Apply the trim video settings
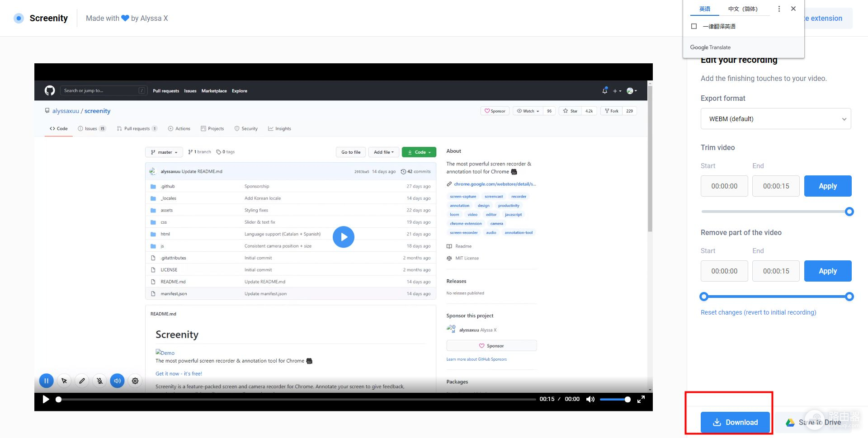This screenshot has width=868, height=438. pyautogui.click(x=827, y=186)
